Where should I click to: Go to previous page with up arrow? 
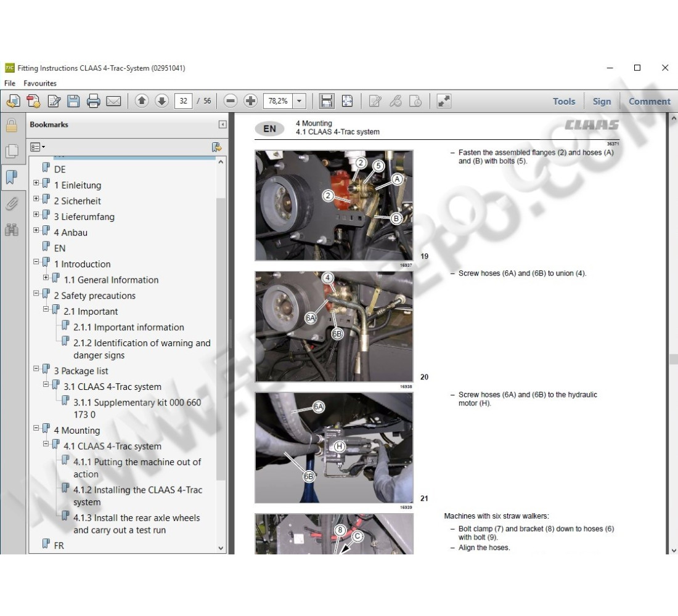click(x=142, y=101)
